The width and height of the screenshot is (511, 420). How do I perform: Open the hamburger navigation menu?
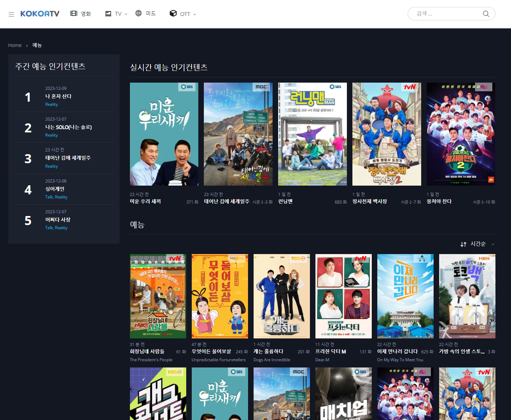click(x=11, y=14)
